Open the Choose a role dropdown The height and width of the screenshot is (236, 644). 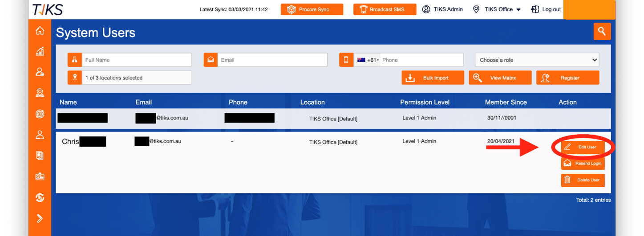[537, 60]
